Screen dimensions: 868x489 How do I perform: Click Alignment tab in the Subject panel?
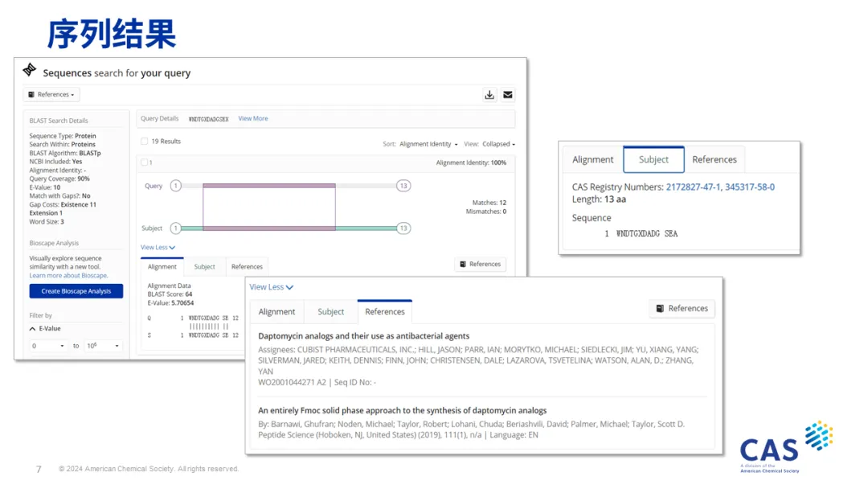[x=593, y=159]
